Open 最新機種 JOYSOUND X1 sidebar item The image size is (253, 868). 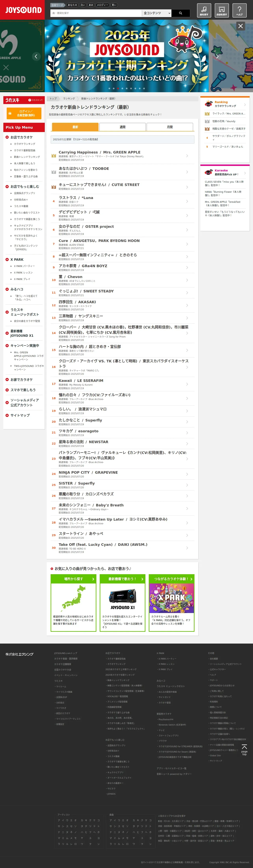tap(22, 333)
